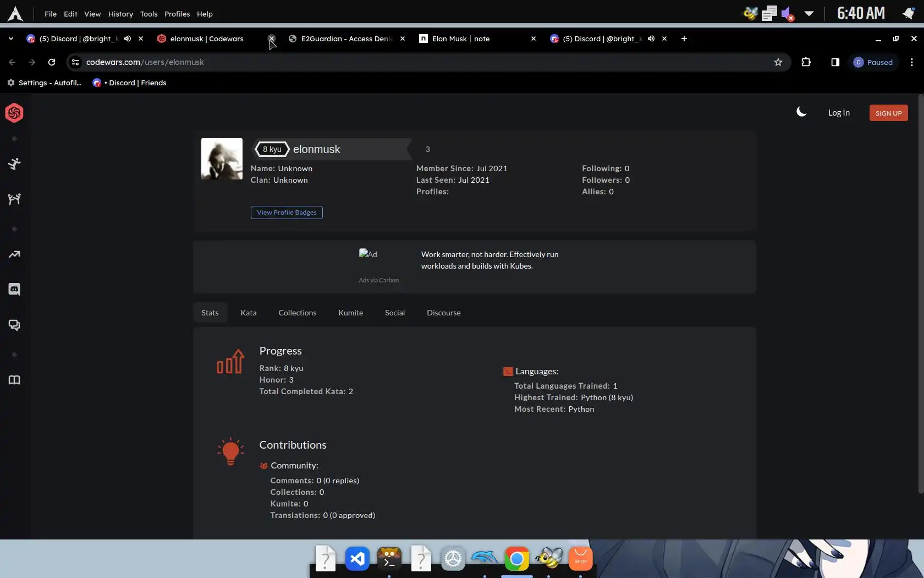Click the Kubes ad text
Image resolution: width=924 pixels, height=578 pixels.
click(x=490, y=260)
